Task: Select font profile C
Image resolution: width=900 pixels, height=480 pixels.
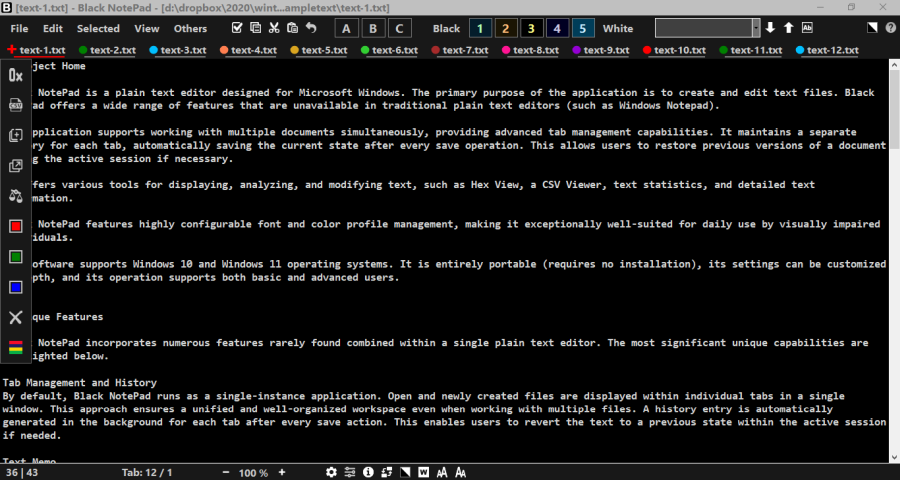Action: click(399, 28)
